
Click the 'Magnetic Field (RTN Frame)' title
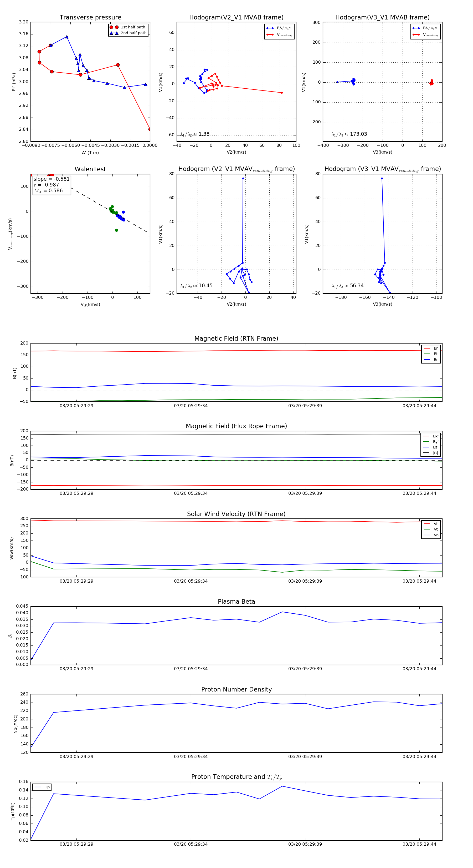(236, 339)
